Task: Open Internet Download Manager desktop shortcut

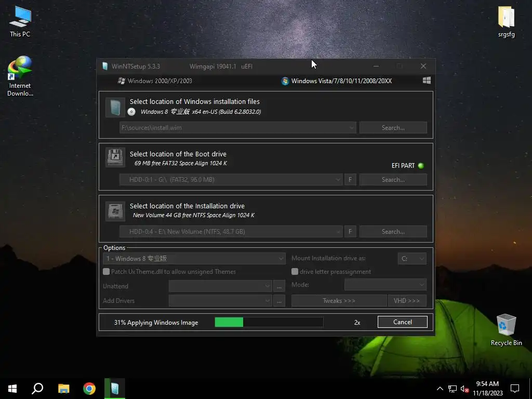Action: (x=20, y=76)
